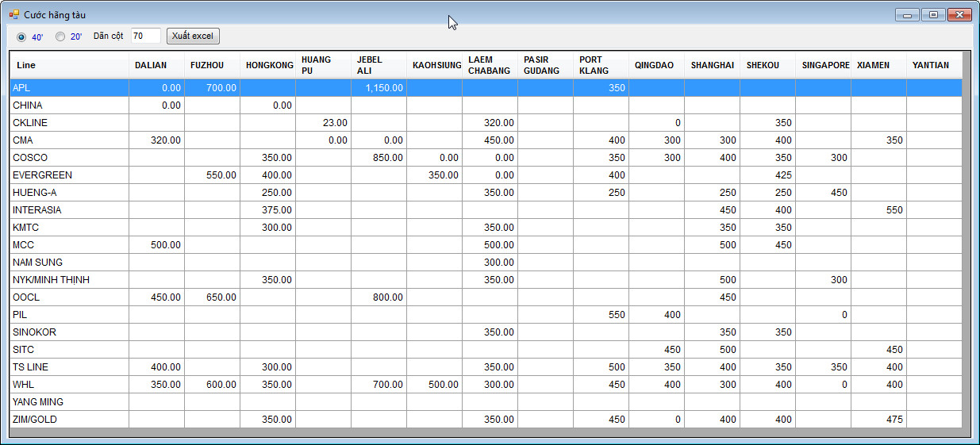Click MCC's 500.00 DALIAN cell

point(156,244)
